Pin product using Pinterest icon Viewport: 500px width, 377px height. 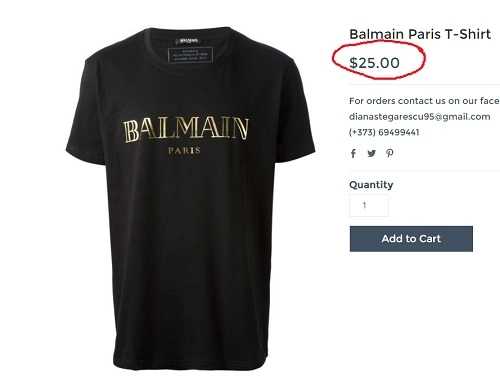(390, 153)
